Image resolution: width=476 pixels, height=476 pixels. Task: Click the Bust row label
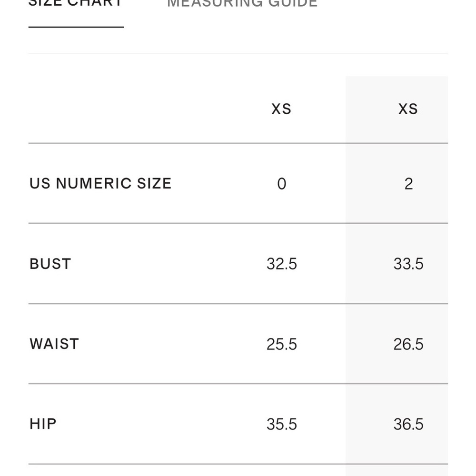[x=50, y=264]
